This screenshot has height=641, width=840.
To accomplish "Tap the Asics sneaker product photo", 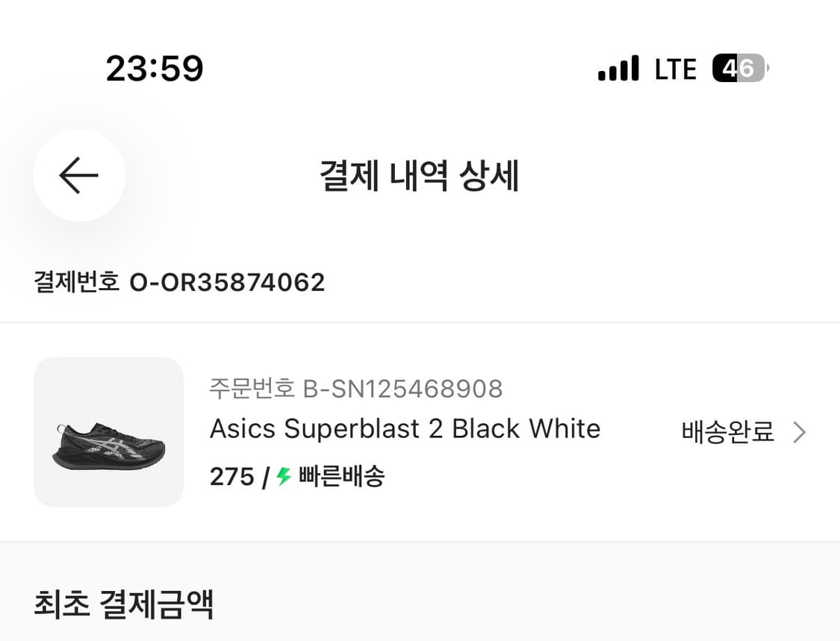I will coord(108,433).
